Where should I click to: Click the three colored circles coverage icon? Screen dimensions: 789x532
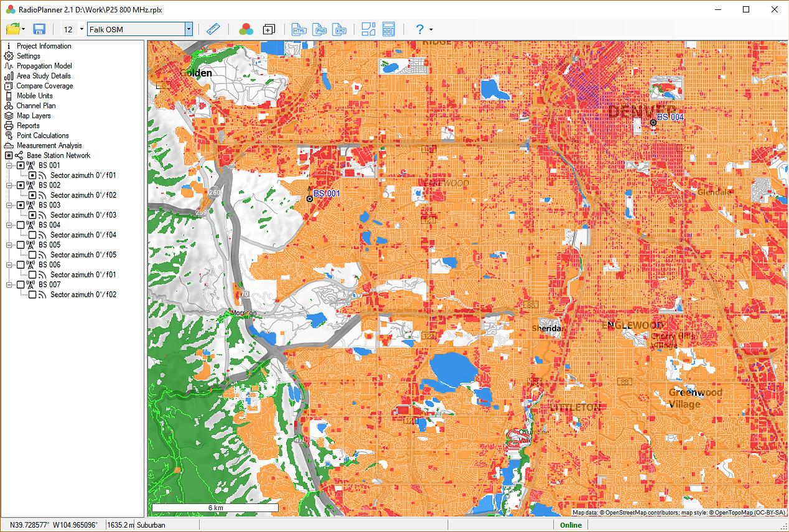[x=246, y=29]
